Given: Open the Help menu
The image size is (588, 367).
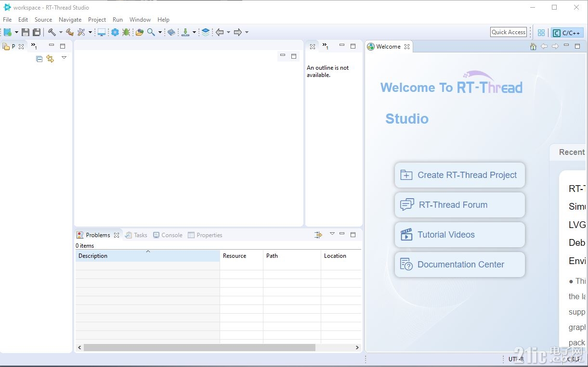Looking at the screenshot, I should [163, 20].
